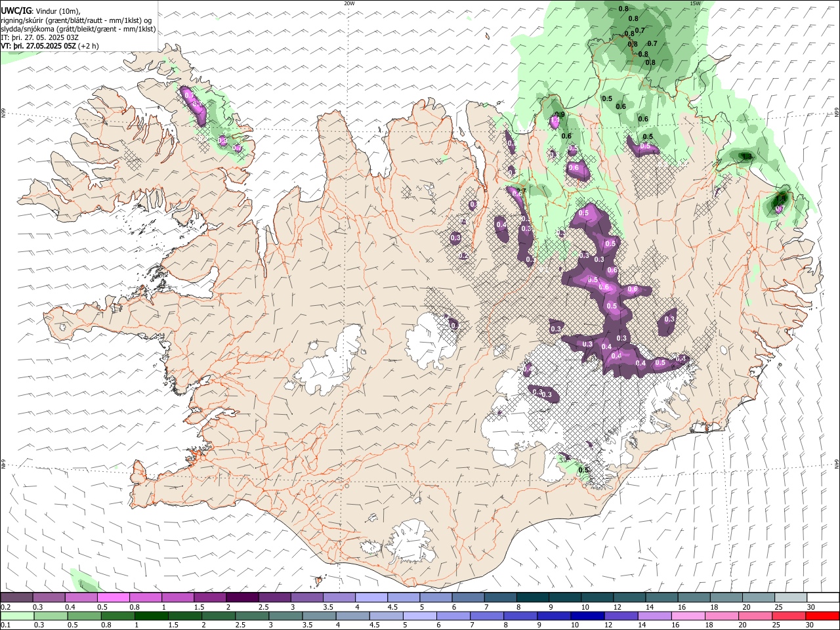Select the upper scale swatch between 3 and 3.5
Screen dimensions: 840x630
click(x=307, y=598)
